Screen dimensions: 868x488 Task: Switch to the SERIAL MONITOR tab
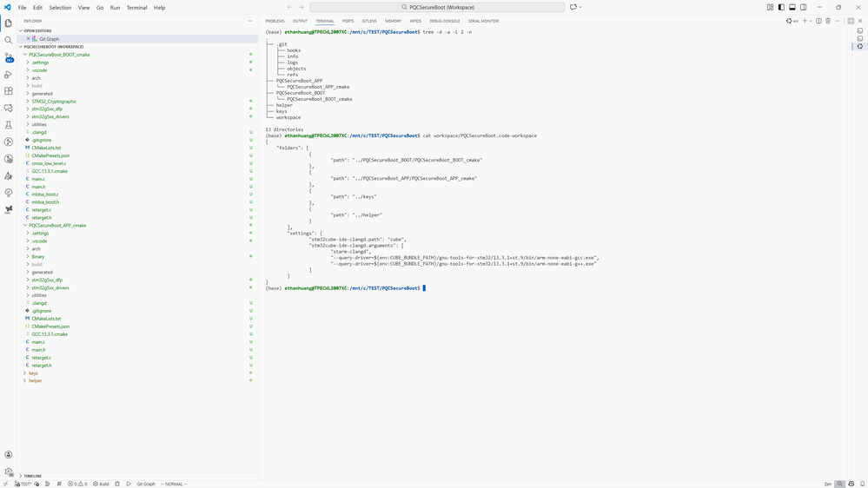pyautogui.click(x=483, y=21)
